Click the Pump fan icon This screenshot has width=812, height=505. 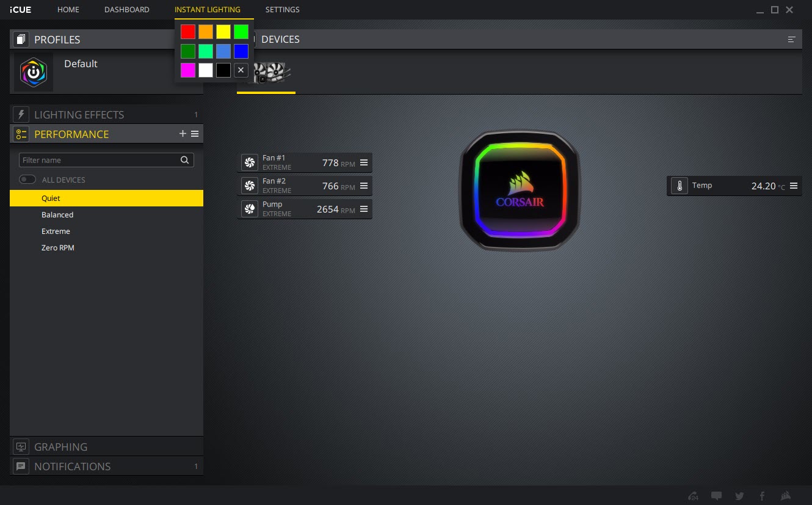(x=249, y=209)
